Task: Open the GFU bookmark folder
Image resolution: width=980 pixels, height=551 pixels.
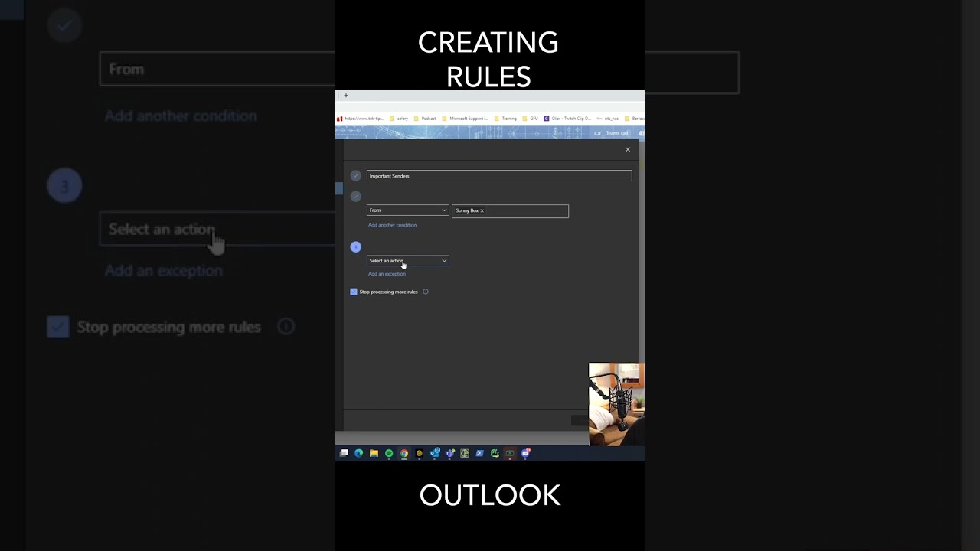Action: click(x=531, y=119)
